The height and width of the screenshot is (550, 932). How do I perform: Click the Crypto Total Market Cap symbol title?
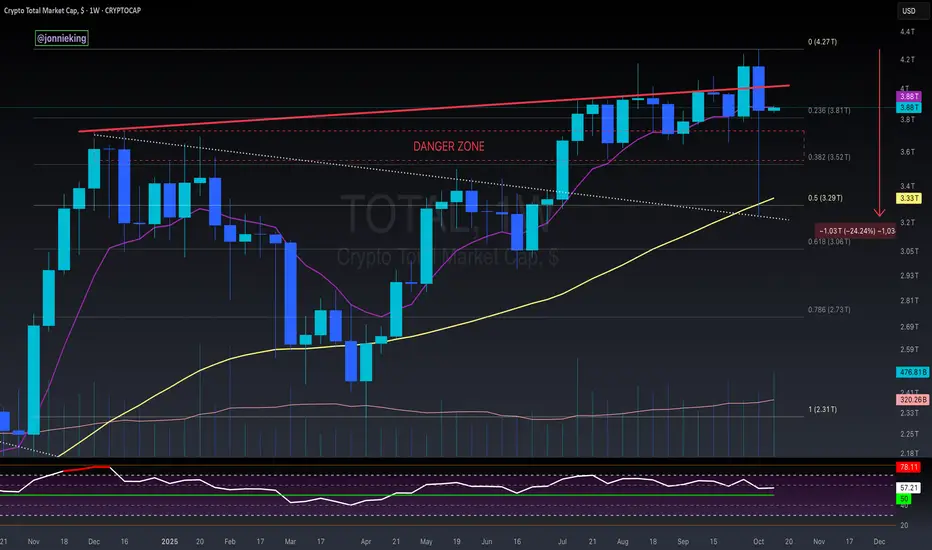pos(73,10)
